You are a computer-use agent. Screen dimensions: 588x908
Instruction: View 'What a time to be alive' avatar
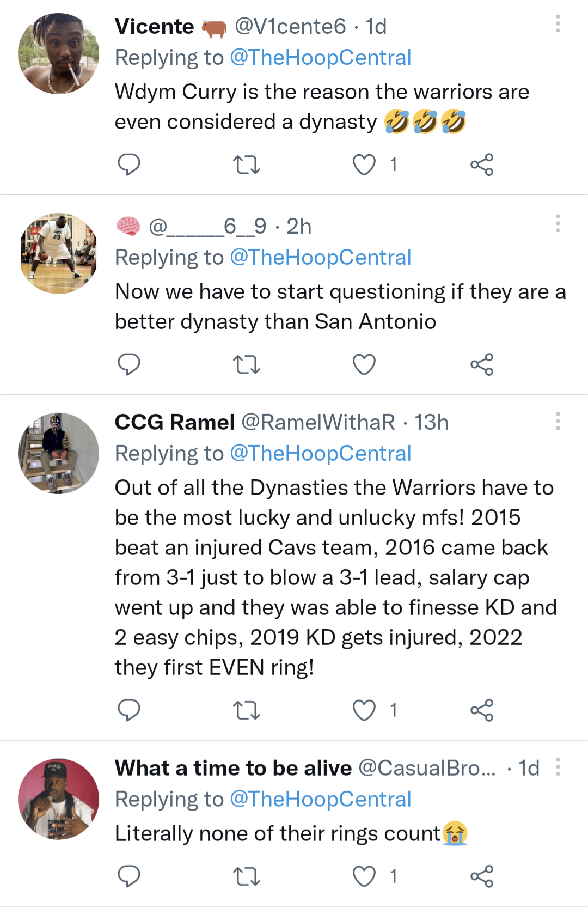pos(59,799)
